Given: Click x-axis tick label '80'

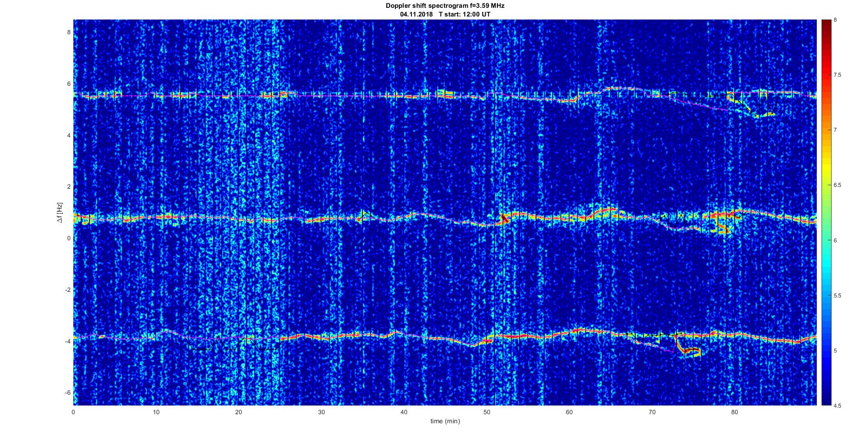Looking at the screenshot, I should pos(734,412).
